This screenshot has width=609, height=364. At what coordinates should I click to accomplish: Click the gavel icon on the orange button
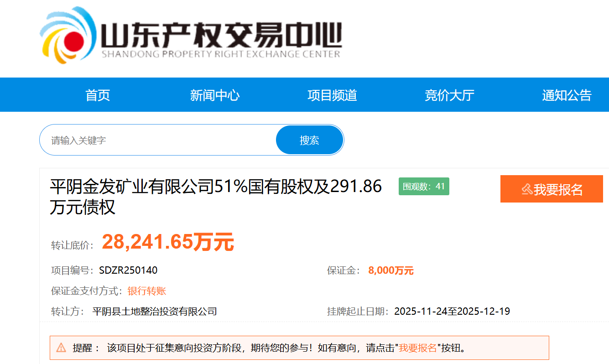pyautogui.click(x=527, y=189)
